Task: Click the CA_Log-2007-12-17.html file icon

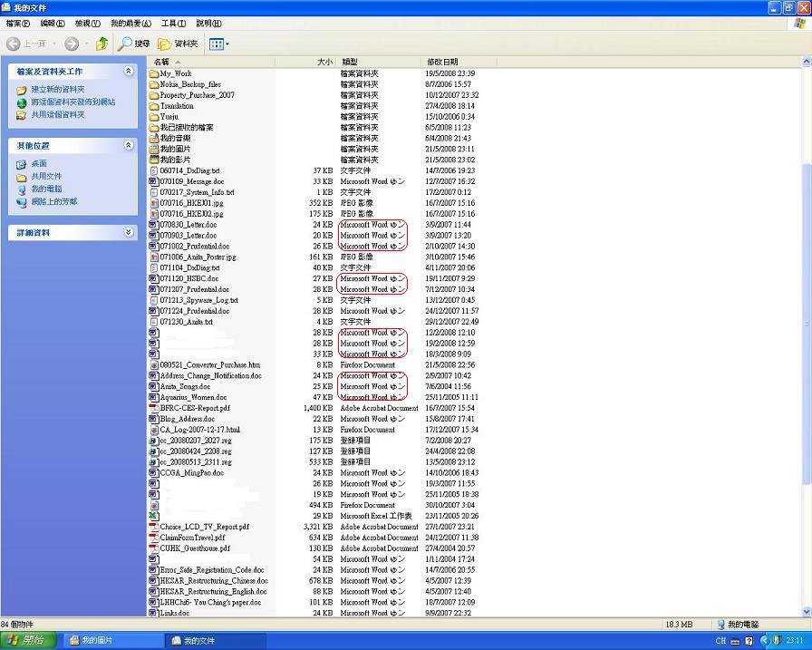Action: pos(154,430)
